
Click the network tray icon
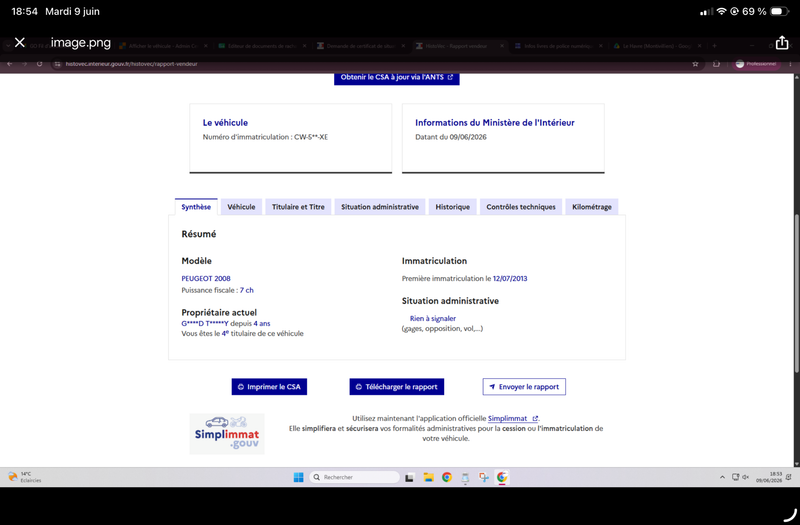click(735, 477)
